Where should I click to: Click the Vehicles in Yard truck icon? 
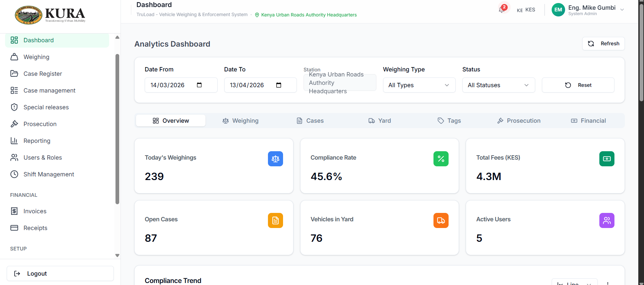441,221
